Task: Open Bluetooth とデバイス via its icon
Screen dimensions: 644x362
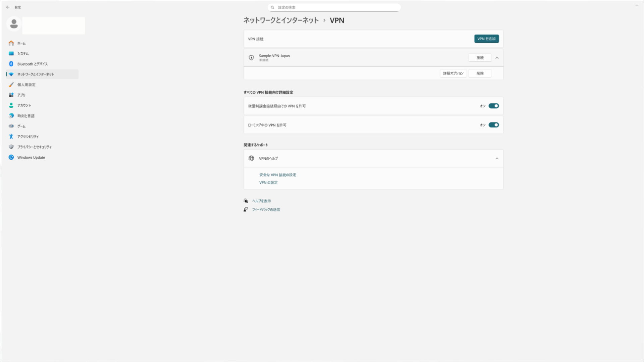Action: coord(11,64)
